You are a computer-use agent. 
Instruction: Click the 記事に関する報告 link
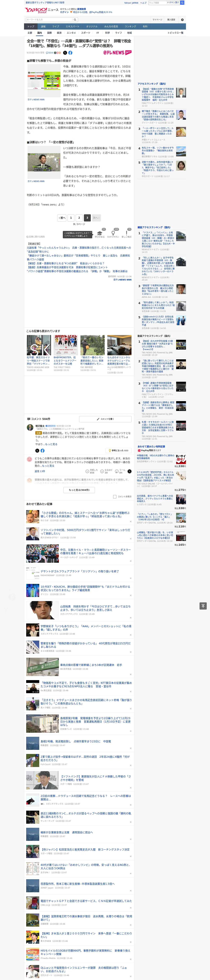(36, 237)
